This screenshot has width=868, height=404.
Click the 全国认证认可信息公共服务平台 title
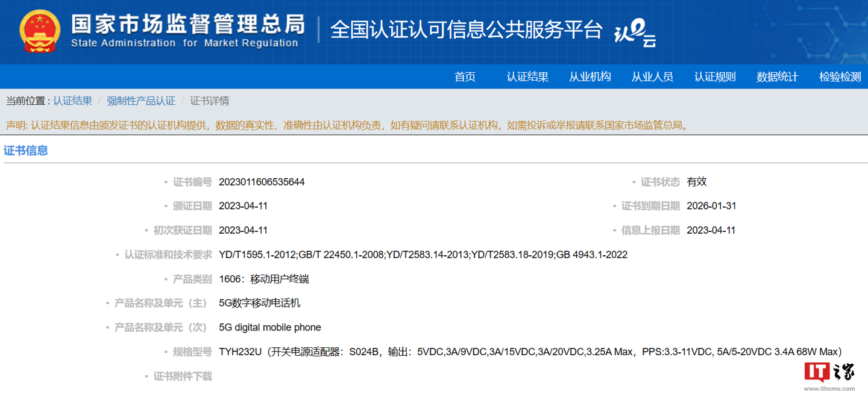coord(466,30)
